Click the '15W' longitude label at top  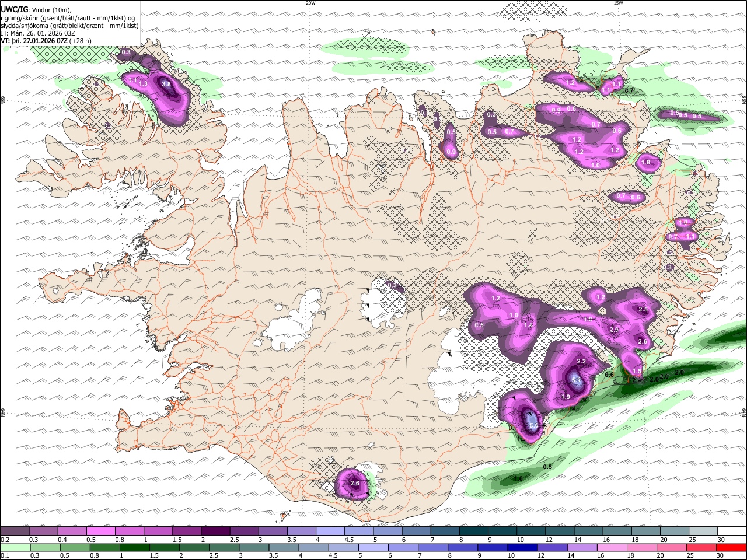pos(618,3)
